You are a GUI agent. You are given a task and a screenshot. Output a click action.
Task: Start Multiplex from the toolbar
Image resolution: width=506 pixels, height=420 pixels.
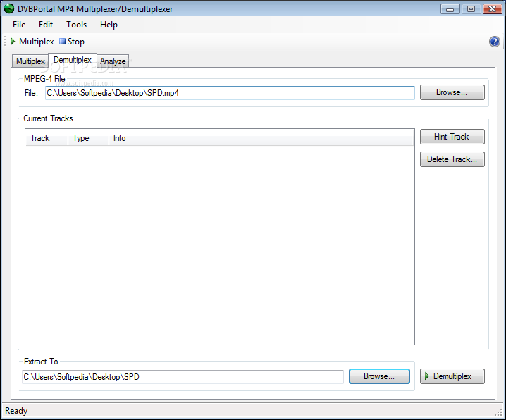point(32,42)
